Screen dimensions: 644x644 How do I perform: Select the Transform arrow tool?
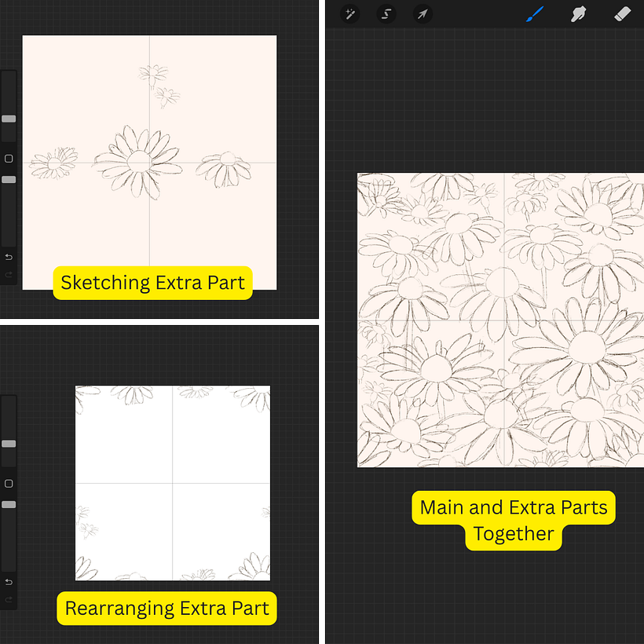coord(423,14)
